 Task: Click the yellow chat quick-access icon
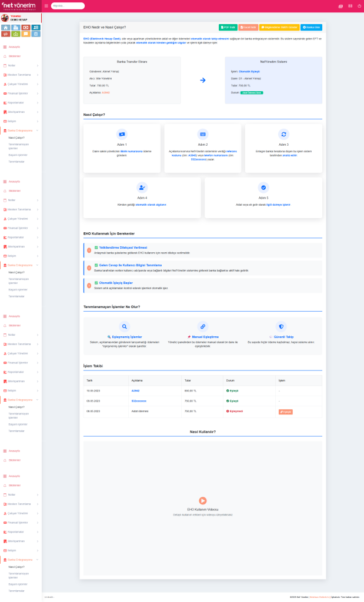26,34
